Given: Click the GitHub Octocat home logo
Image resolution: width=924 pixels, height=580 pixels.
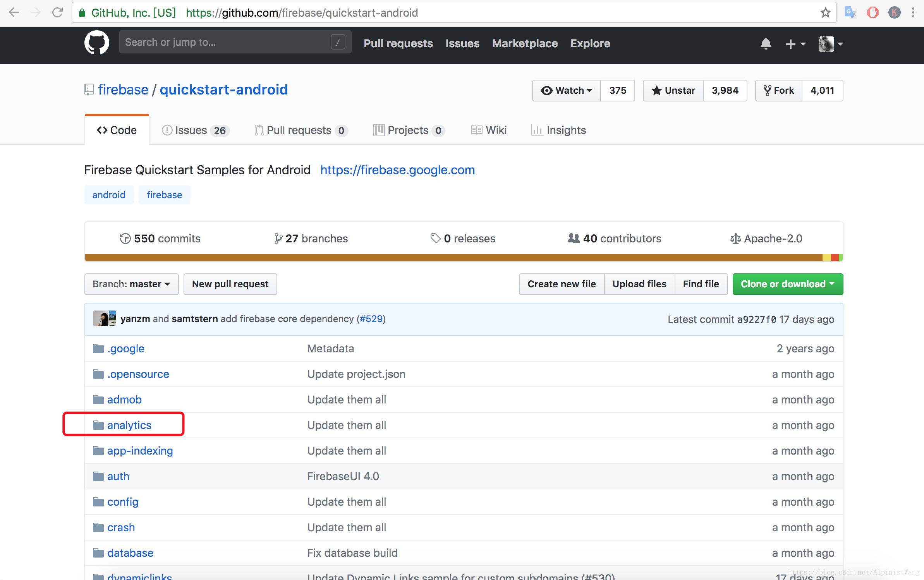Looking at the screenshot, I should (x=96, y=43).
